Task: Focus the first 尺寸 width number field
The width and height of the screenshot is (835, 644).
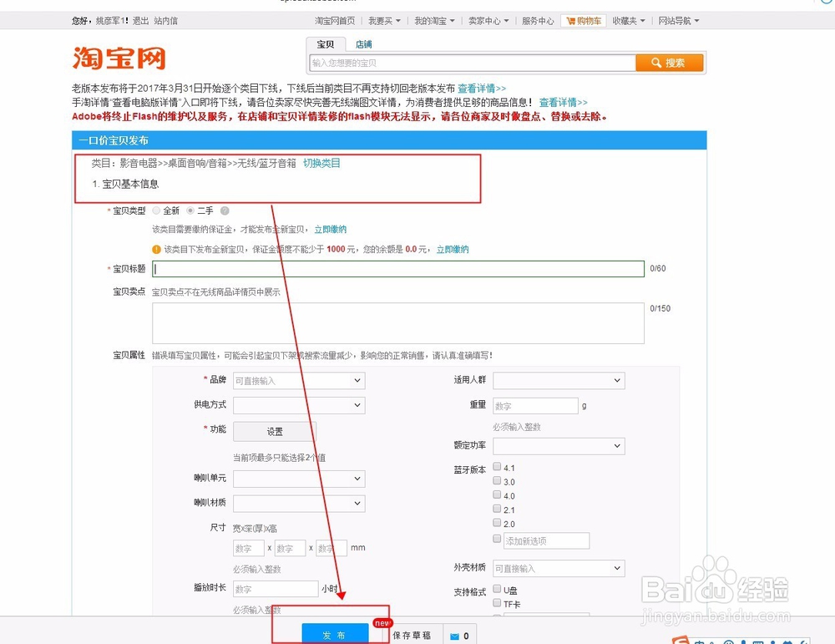Action: point(249,548)
